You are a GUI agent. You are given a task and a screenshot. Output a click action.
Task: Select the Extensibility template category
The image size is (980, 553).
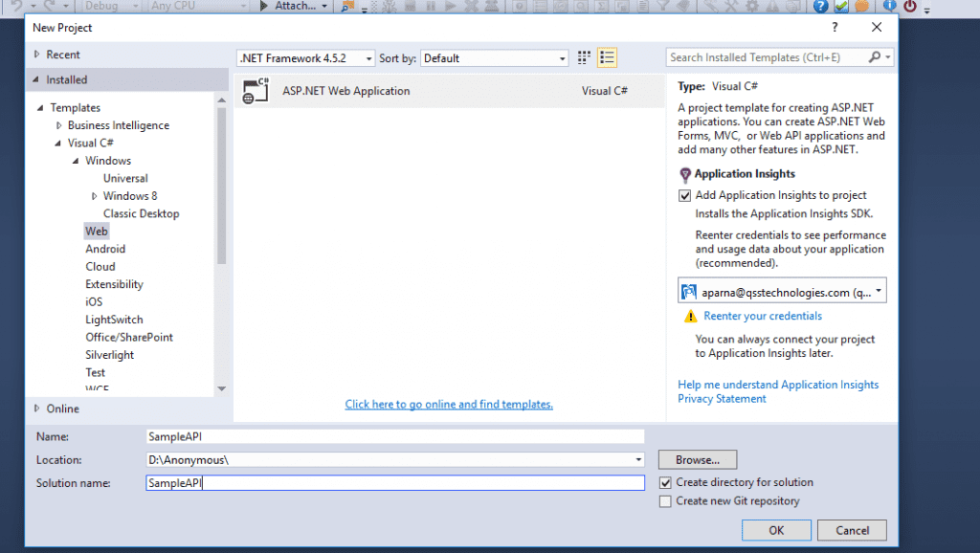coord(115,284)
